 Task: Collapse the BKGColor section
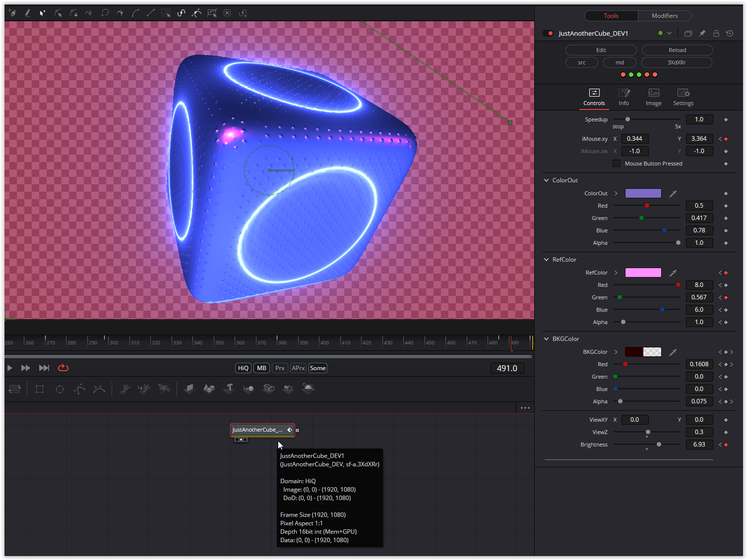click(x=547, y=339)
